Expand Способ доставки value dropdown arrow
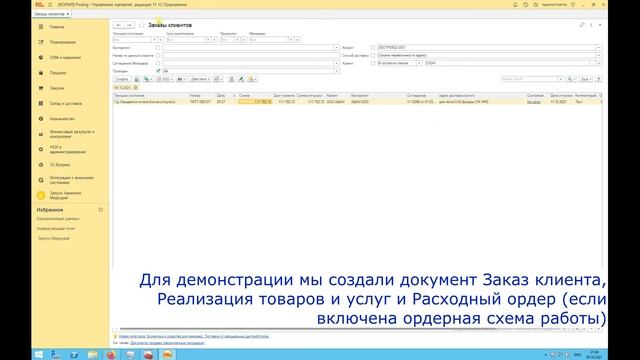640x360 pixels. click(598, 56)
